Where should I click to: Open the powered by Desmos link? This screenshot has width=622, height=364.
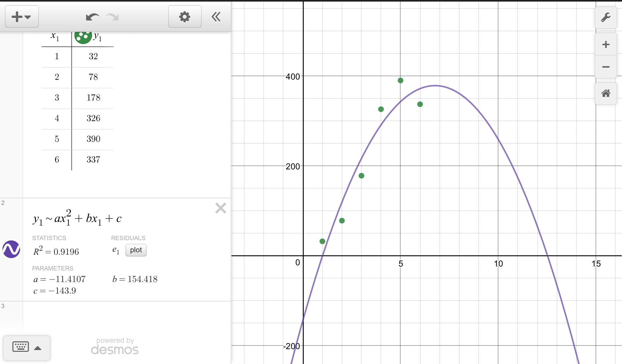point(115,346)
